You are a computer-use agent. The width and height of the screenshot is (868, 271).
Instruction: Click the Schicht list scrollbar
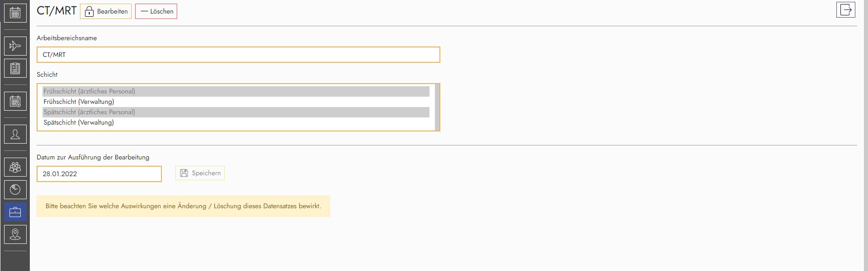(x=437, y=107)
